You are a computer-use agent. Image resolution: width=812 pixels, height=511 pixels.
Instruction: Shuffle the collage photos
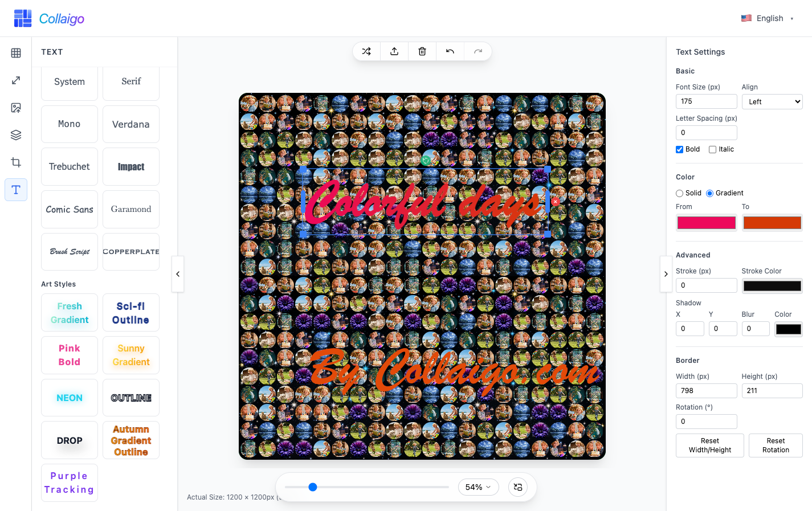366,51
